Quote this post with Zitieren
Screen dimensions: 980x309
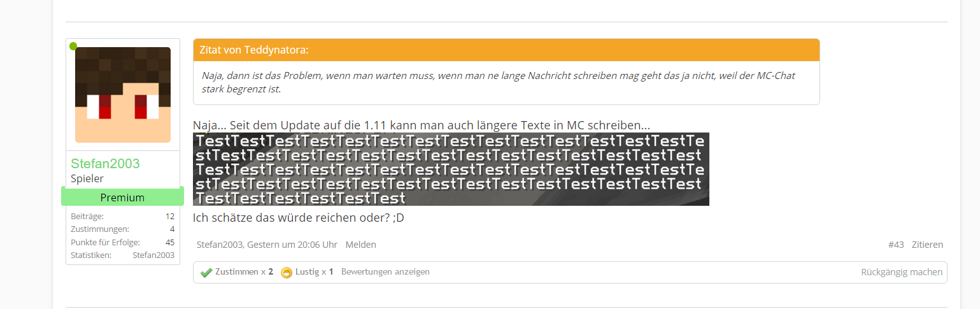click(927, 245)
